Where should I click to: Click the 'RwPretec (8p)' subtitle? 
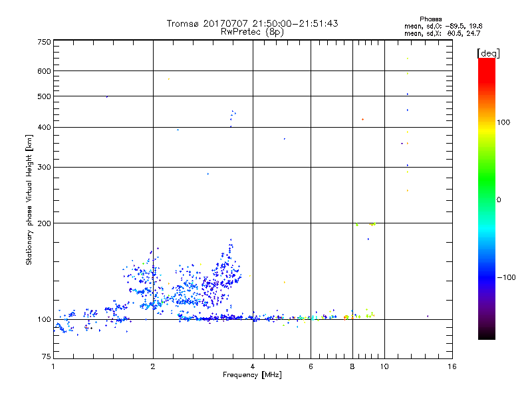point(252,32)
